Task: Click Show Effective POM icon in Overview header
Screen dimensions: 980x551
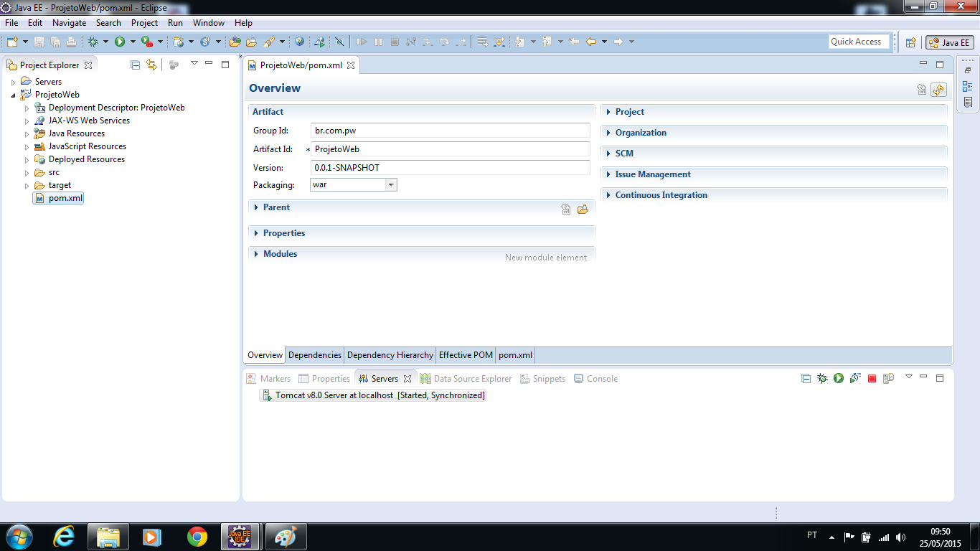Action: (922, 90)
